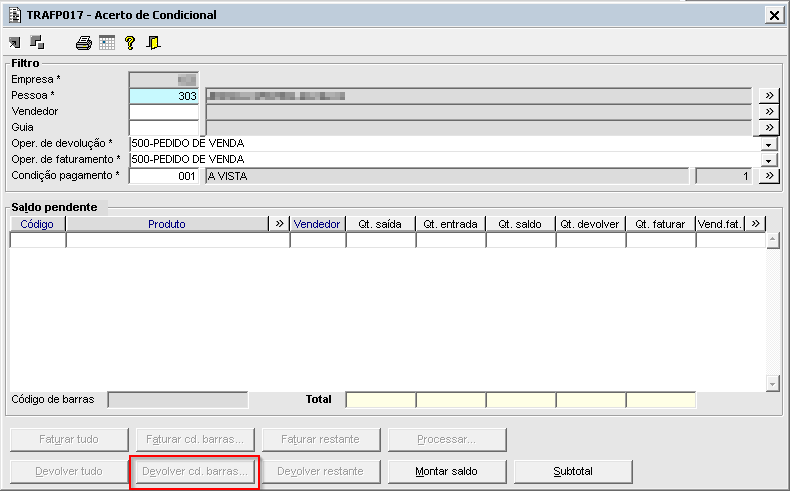Open lookup button for Guia field
Image resolution: width=790 pixels, height=491 pixels.
pyautogui.click(x=769, y=127)
